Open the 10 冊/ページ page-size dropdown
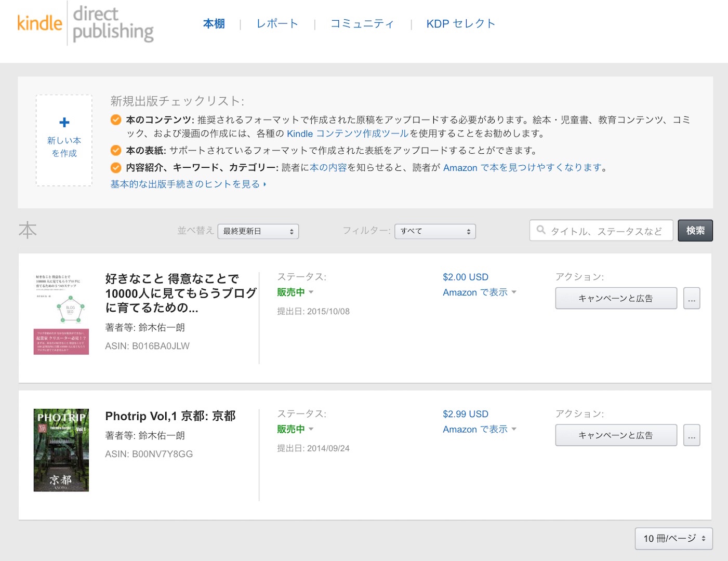 [674, 539]
